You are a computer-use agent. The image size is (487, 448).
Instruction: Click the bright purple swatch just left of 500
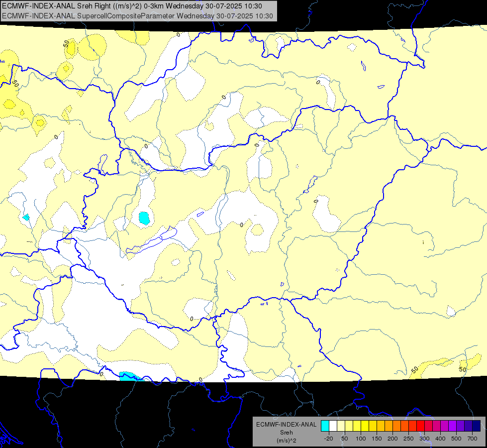452,426
